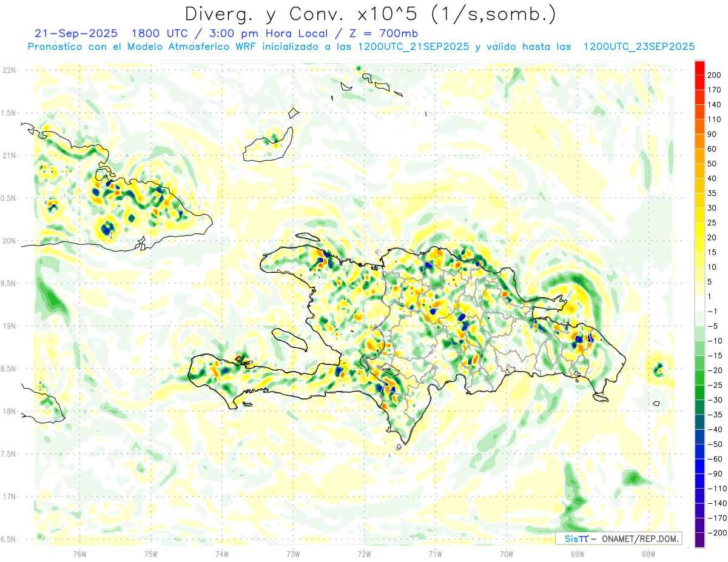Click the '19N' latitude label

pos(8,326)
